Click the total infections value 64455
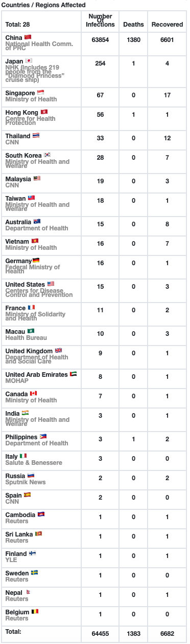 pyautogui.click(x=101, y=634)
